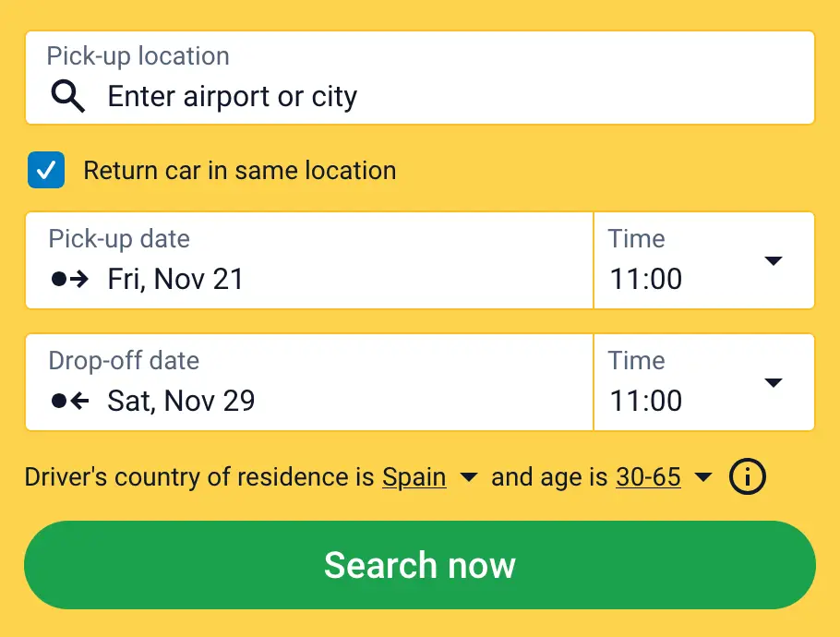Toggle the Return car in same location checkbox

46,171
